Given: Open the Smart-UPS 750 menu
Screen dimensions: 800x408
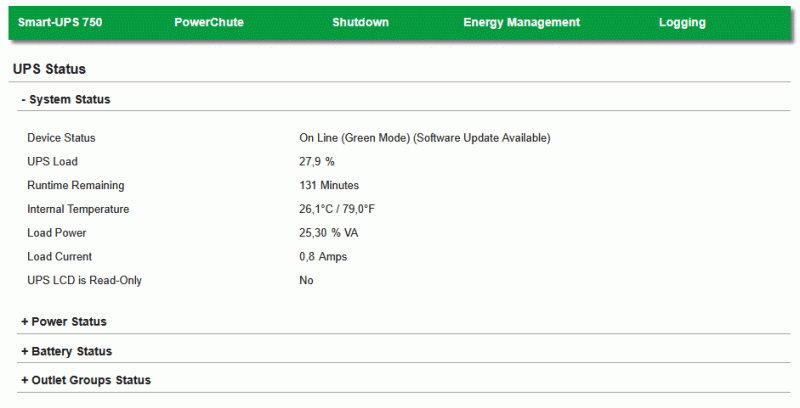Looking at the screenshot, I should [x=60, y=22].
